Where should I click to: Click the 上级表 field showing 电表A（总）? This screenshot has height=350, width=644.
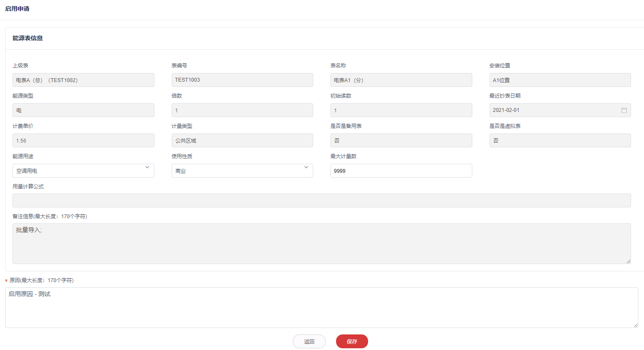click(83, 80)
